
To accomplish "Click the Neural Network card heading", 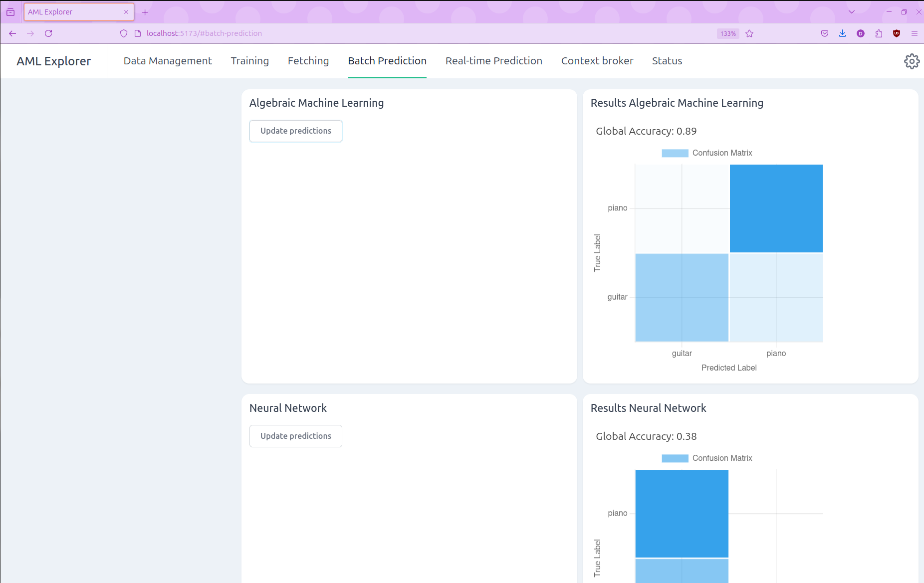I will tap(288, 408).
